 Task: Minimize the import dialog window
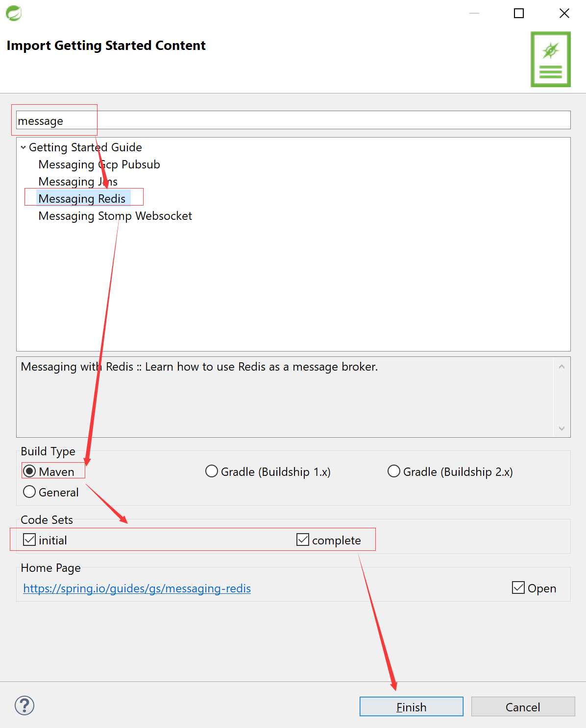474,13
